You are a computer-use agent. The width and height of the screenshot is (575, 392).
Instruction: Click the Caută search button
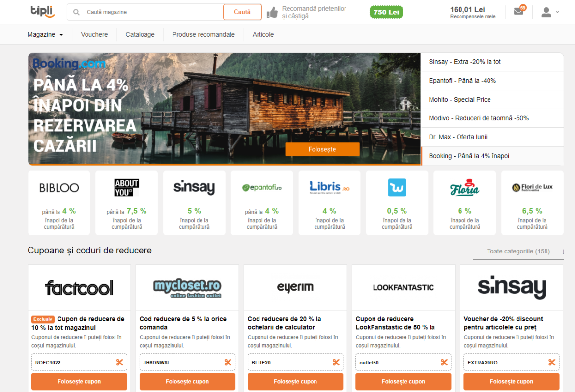[x=242, y=12]
